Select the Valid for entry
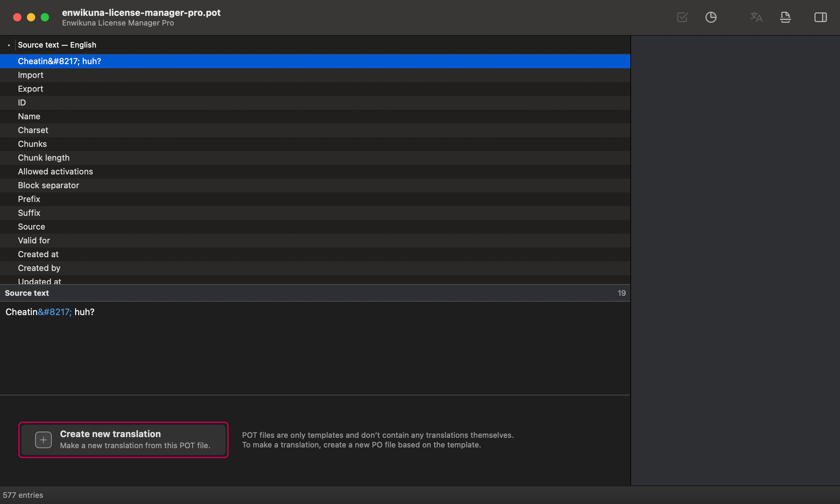Image resolution: width=840 pixels, height=504 pixels. coord(315,240)
